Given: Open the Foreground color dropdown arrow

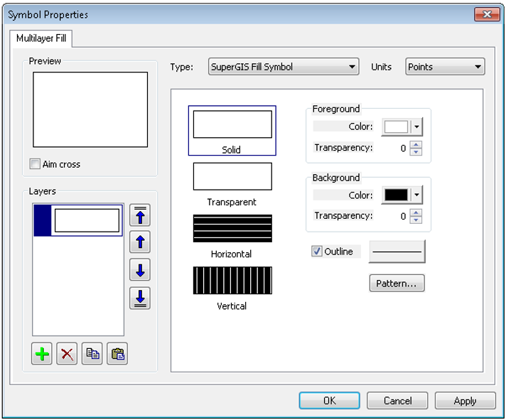Looking at the screenshot, I should (x=417, y=127).
